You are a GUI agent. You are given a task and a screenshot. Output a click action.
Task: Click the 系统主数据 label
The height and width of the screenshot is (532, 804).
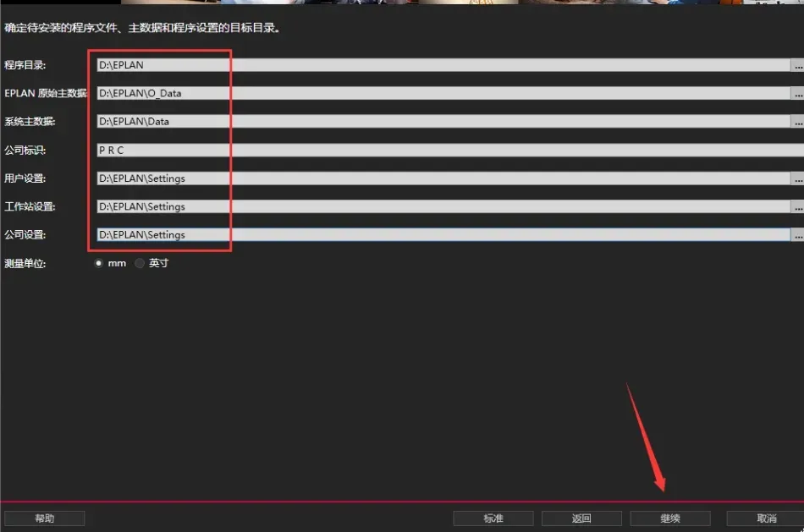pos(30,122)
